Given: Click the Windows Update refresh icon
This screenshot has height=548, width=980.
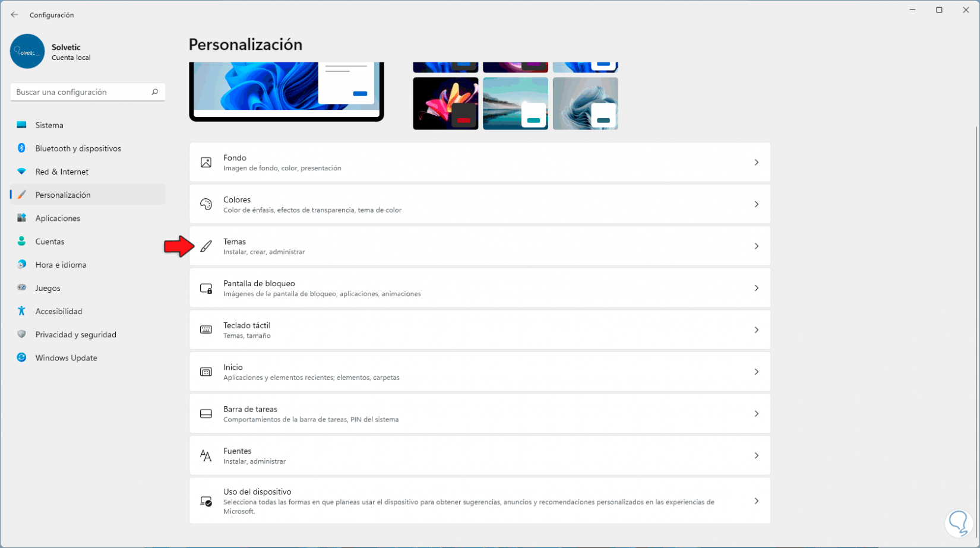Looking at the screenshot, I should 21,357.
